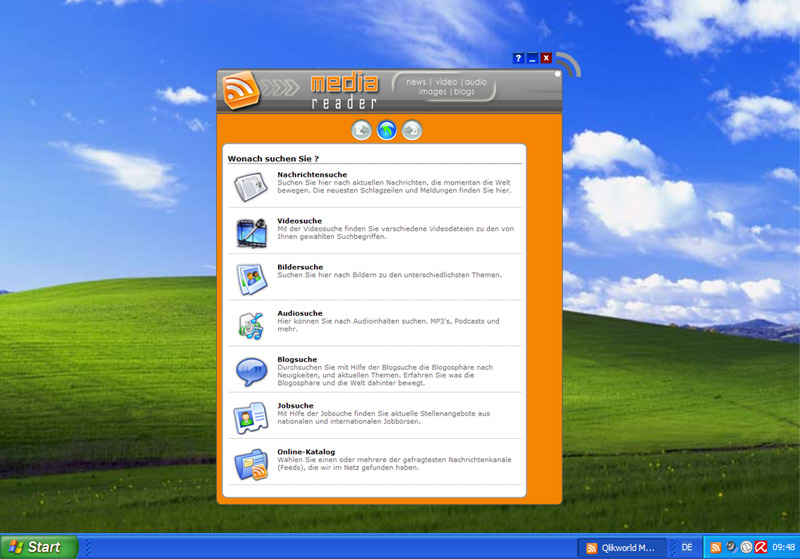Click the Online-Katalog heading link
The height and width of the screenshot is (559, 800).
pyautogui.click(x=306, y=451)
